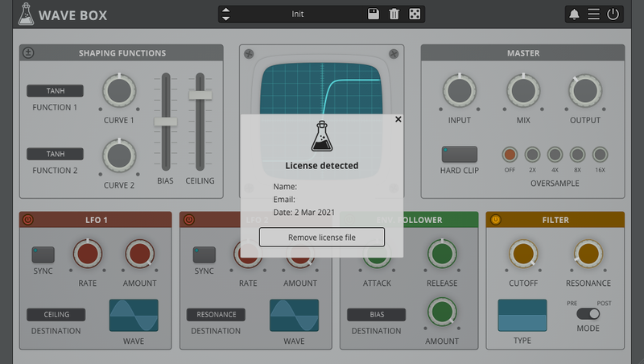Viewport: 644px width, 364px height.
Task: Click the Wave Box flask logo
Action: point(26,14)
